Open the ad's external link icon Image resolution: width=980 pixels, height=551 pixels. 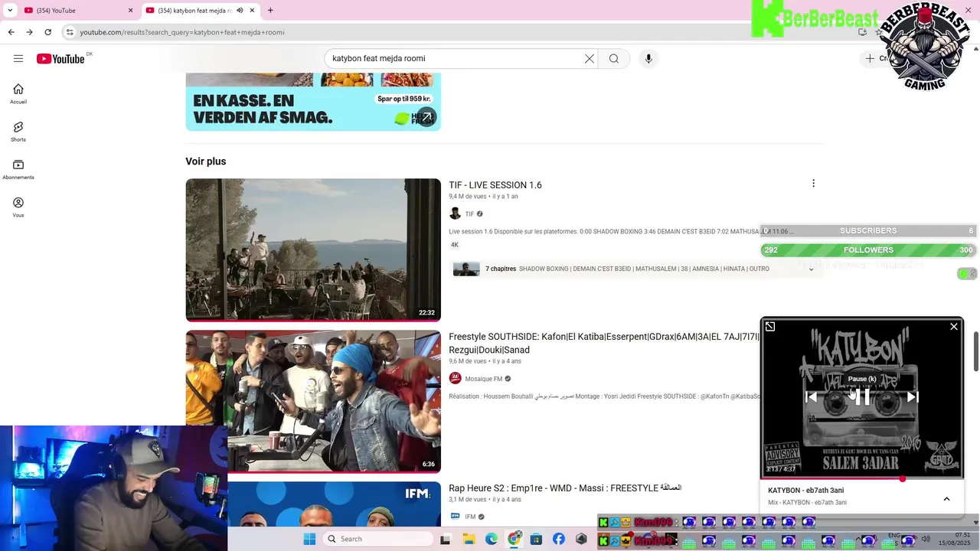[x=426, y=117]
